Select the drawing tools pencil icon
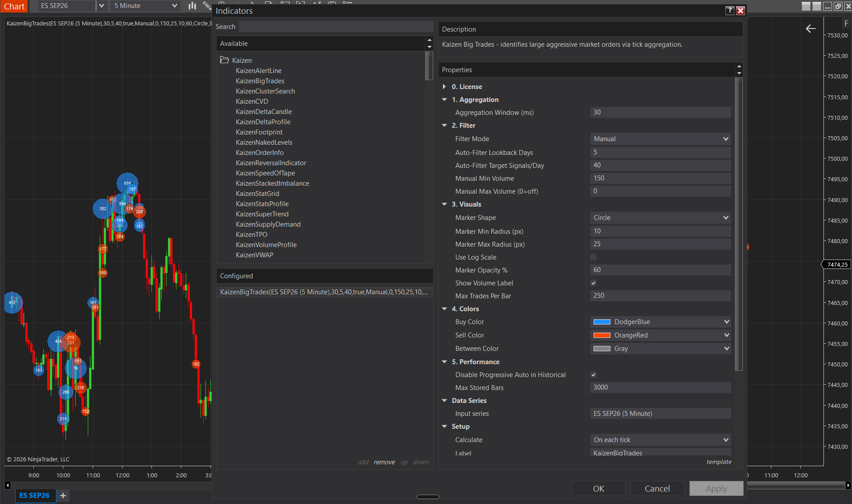The height and width of the screenshot is (504, 852). (207, 6)
